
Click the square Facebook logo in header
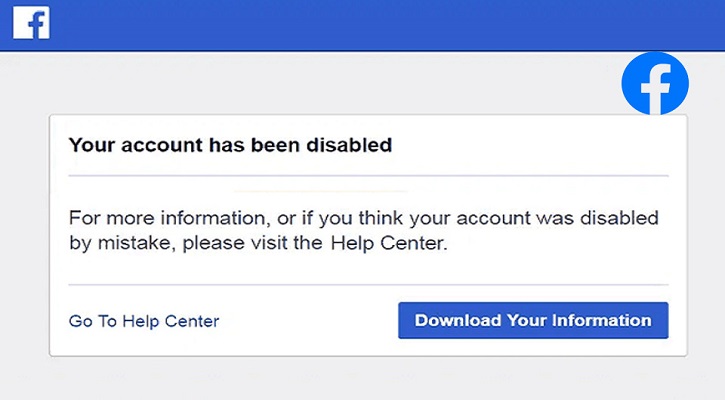pyautogui.click(x=32, y=23)
